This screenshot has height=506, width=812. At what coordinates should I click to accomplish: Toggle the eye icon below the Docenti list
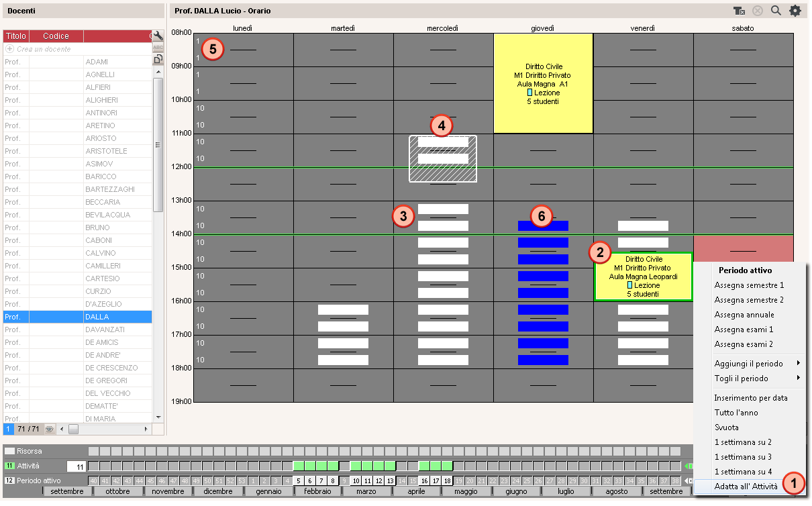49,428
